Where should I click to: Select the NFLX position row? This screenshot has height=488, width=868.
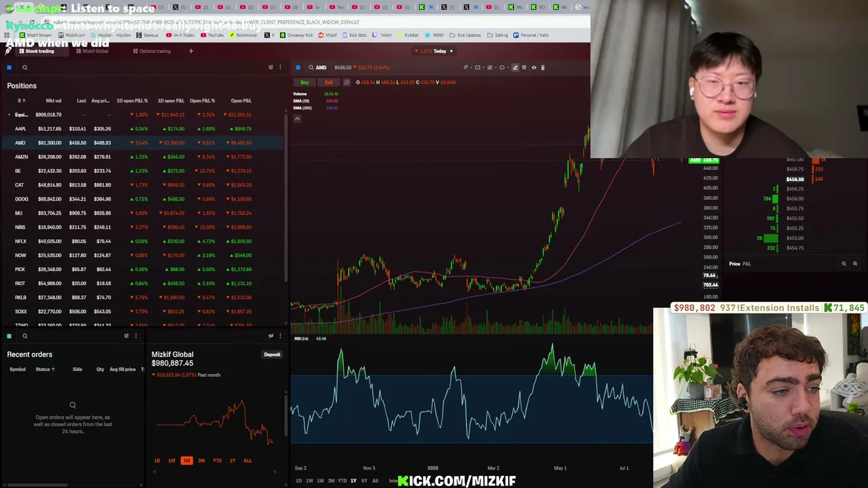[142, 241]
